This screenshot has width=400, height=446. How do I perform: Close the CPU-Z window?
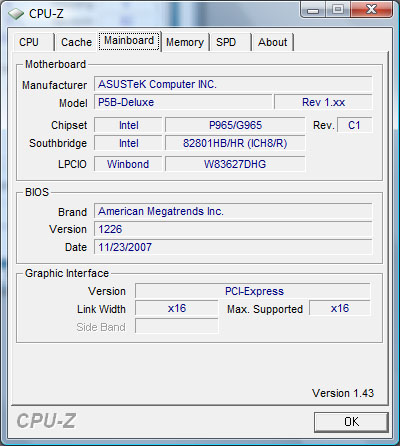pos(371,10)
